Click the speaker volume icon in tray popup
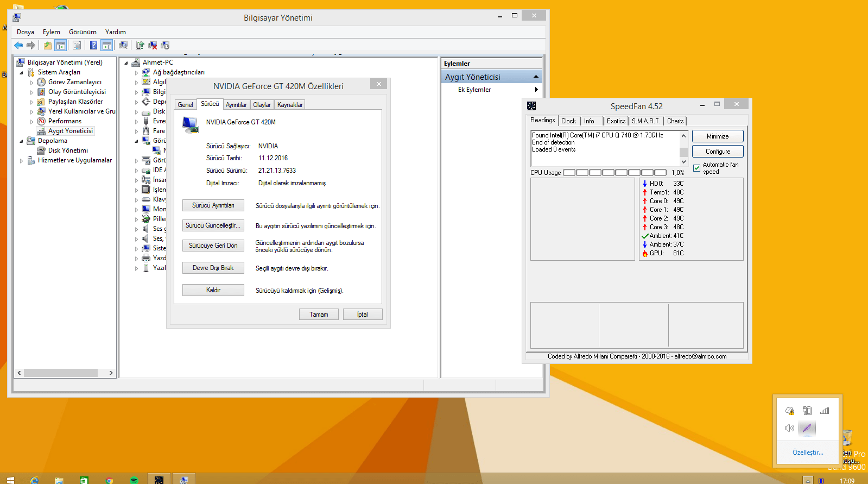The height and width of the screenshot is (484, 868). 790,428
